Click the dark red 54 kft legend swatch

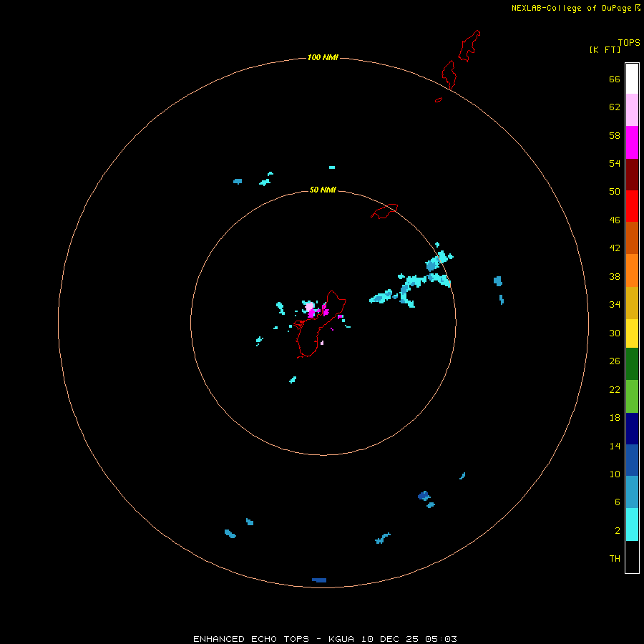632,174
